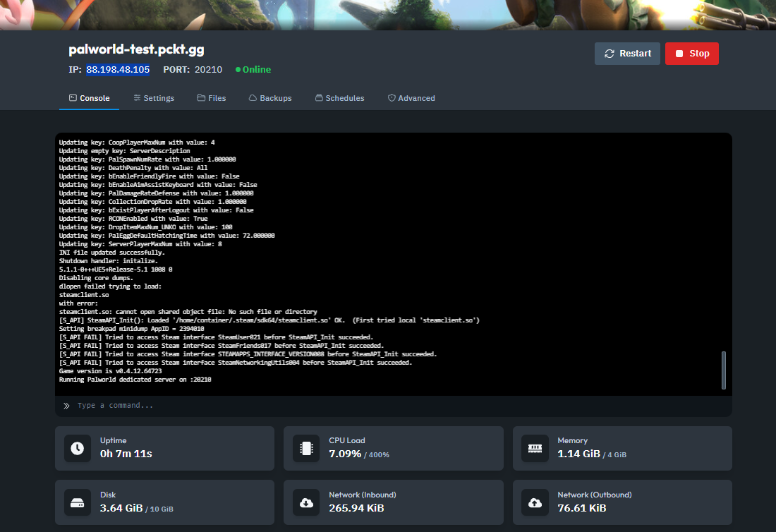Click the Files folder icon

coord(201,97)
